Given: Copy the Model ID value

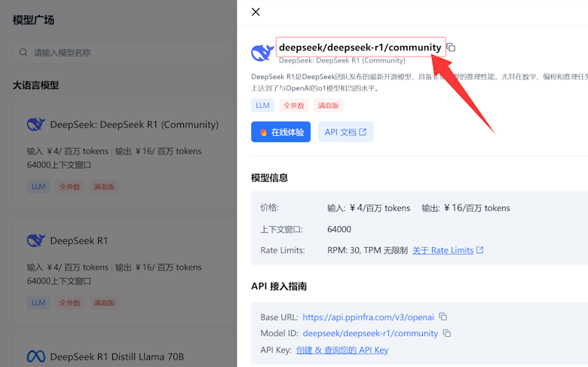Looking at the screenshot, I should coord(446,333).
